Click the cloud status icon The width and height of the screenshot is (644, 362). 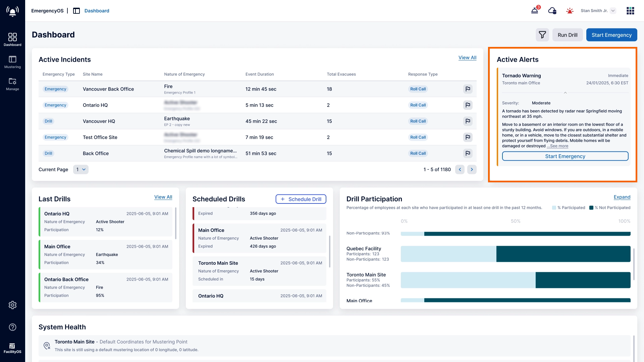pos(552,11)
